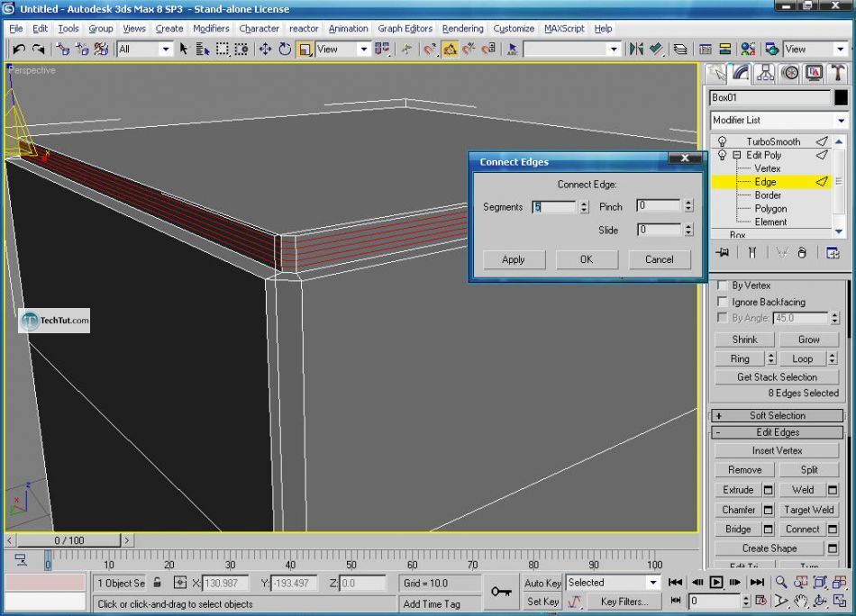Toggle the selection lock padlock icon
The width and height of the screenshot is (856, 616).
pyautogui.click(x=157, y=583)
